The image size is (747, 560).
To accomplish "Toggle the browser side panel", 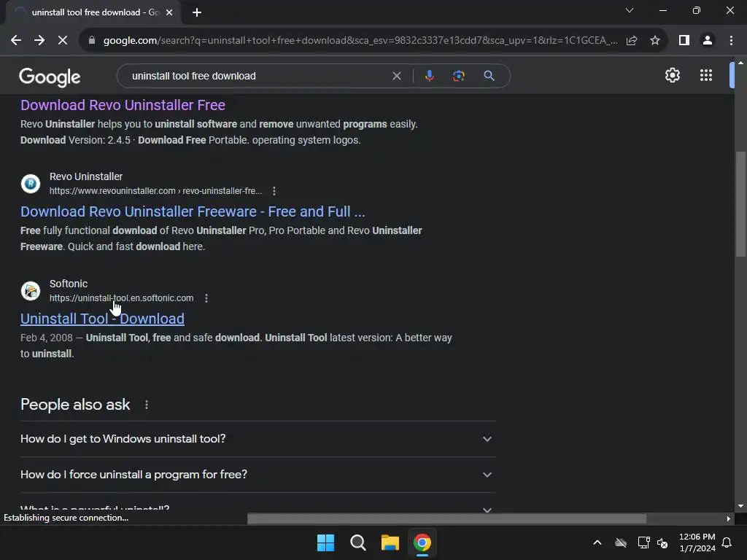I will click(684, 41).
